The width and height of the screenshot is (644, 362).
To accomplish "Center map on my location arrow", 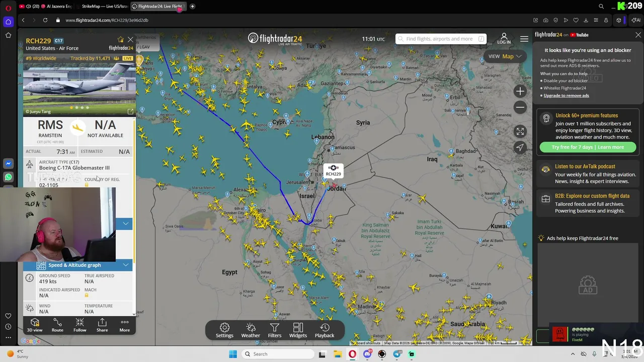I will [520, 147].
